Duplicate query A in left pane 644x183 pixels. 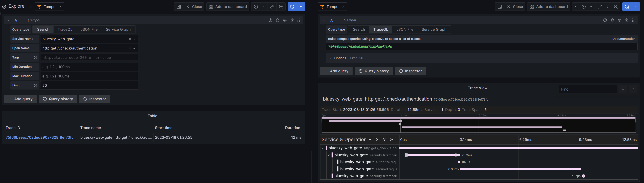(x=278, y=20)
